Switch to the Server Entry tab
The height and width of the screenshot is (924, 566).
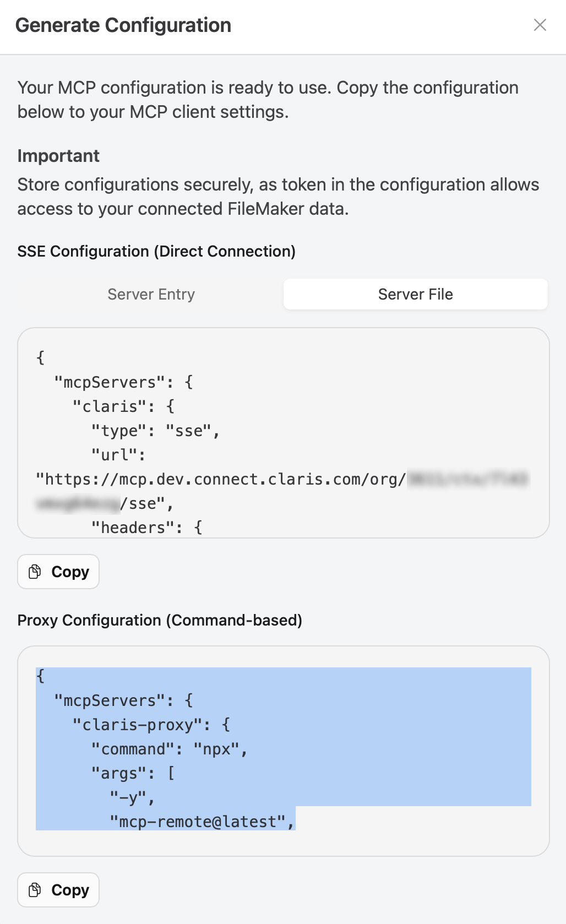click(151, 294)
